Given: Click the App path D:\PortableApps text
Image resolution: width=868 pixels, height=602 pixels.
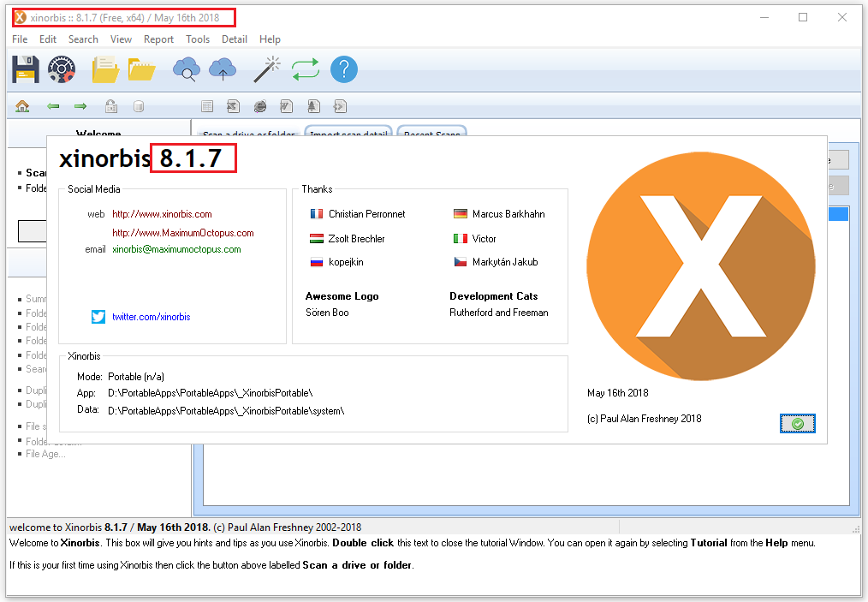Looking at the screenshot, I should coord(211,393).
